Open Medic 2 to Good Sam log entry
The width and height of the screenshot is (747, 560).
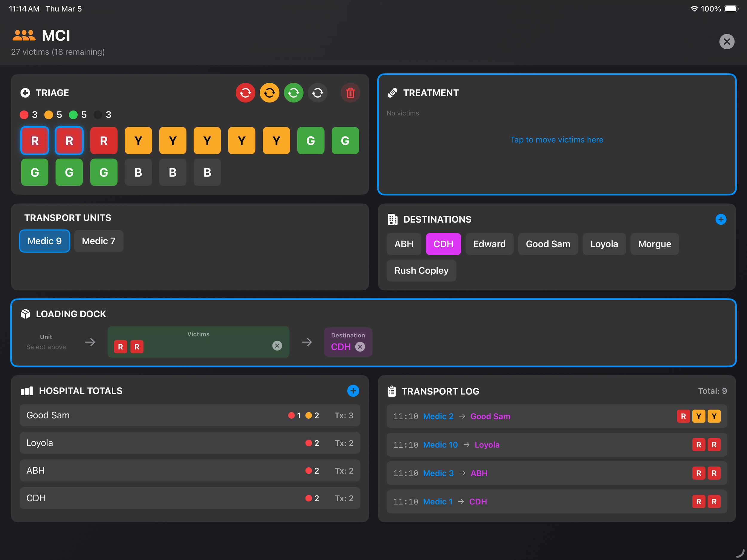click(x=557, y=416)
